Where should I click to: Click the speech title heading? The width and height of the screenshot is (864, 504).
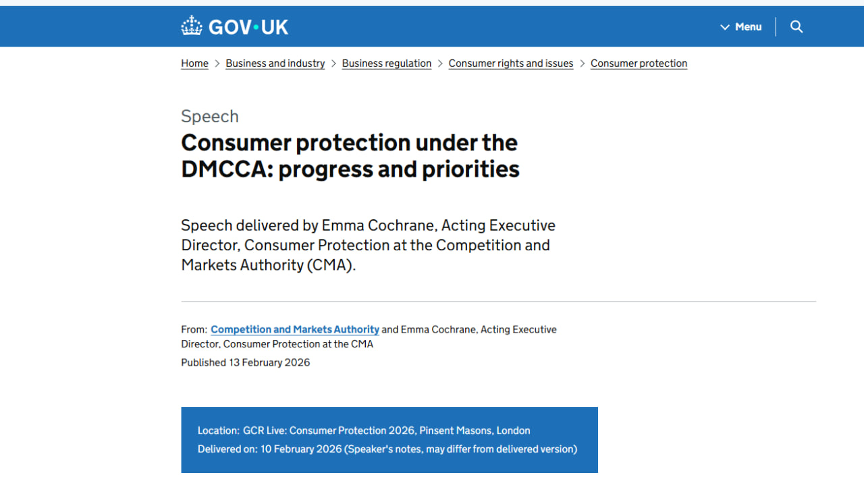(350, 156)
